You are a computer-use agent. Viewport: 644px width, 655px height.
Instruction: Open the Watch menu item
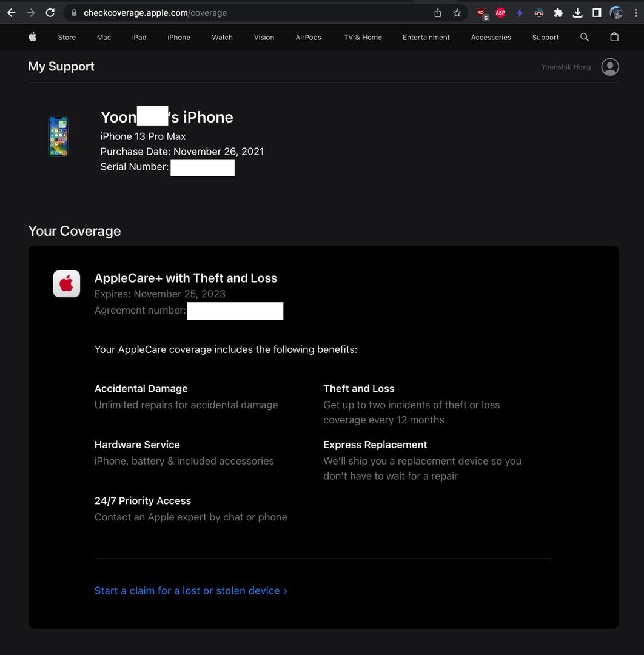tap(222, 37)
